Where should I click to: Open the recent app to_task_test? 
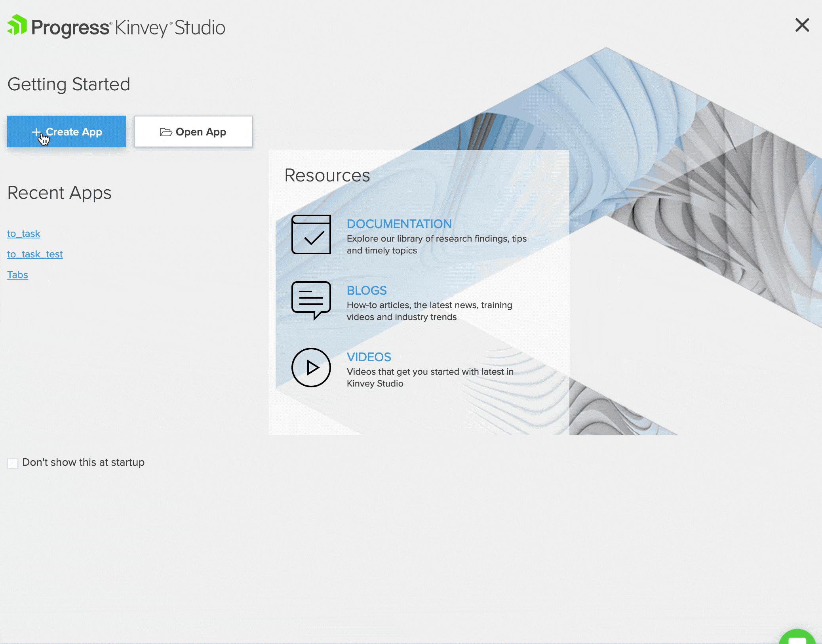tap(35, 254)
